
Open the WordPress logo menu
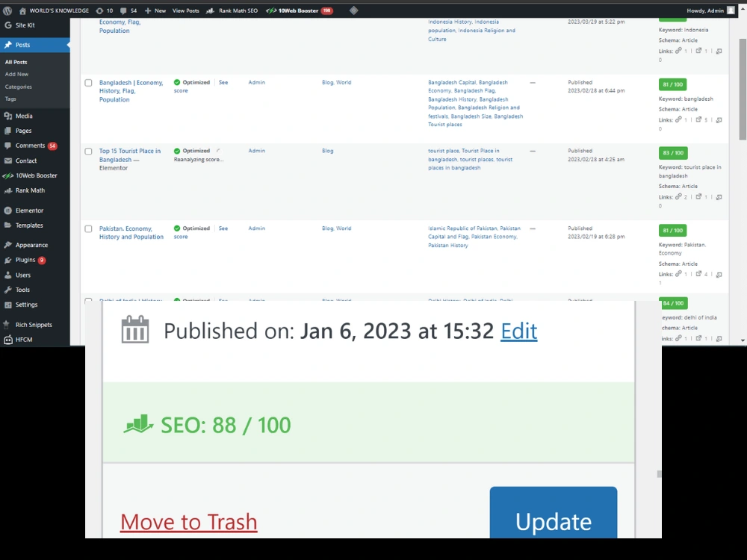(x=7, y=10)
